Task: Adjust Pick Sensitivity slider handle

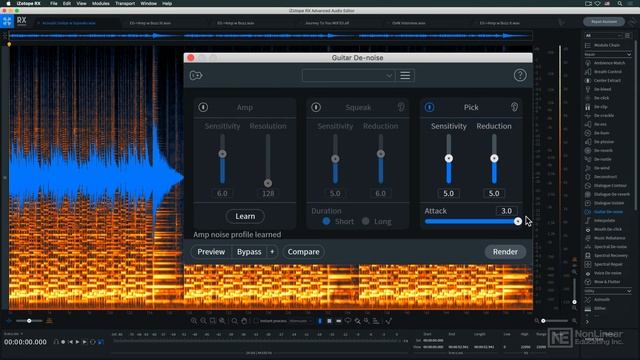Action: coord(449,158)
